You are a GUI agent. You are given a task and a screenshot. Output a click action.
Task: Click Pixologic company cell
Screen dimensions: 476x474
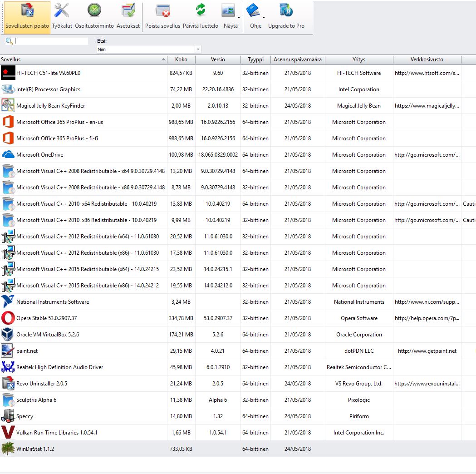(359, 400)
